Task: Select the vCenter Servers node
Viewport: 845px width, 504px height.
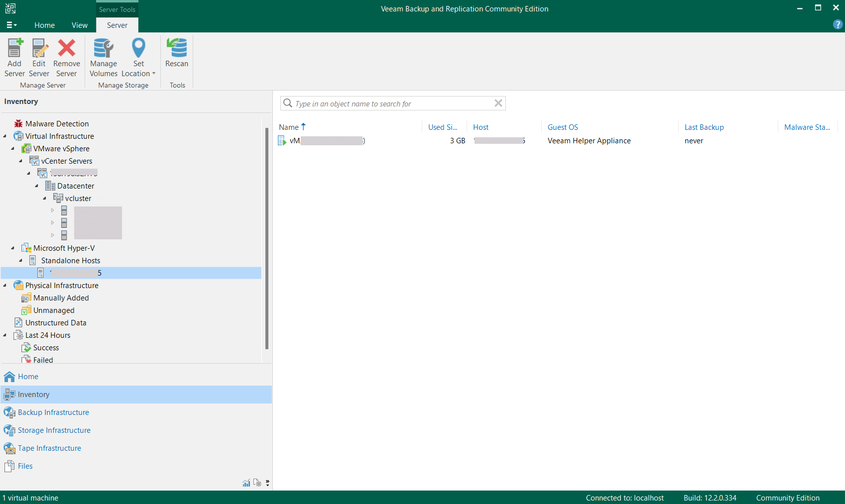Action: (66, 161)
